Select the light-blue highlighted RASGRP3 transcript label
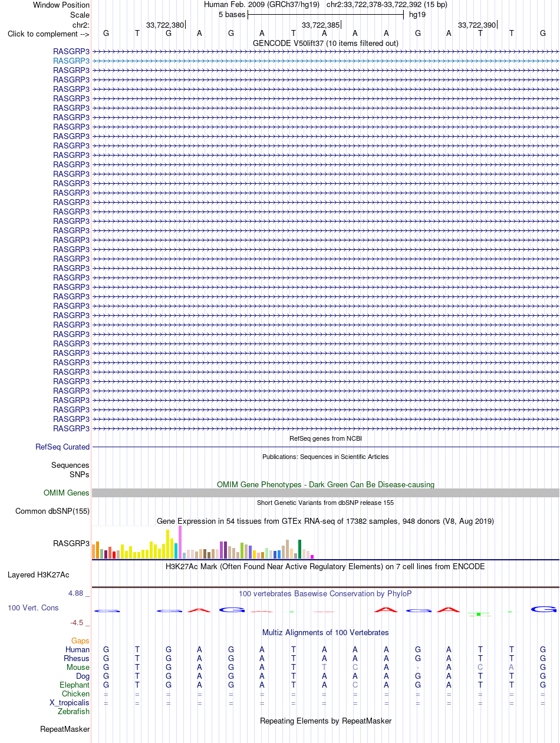Image resolution: width=560 pixels, height=743 pixels. [x=71, y=61]
